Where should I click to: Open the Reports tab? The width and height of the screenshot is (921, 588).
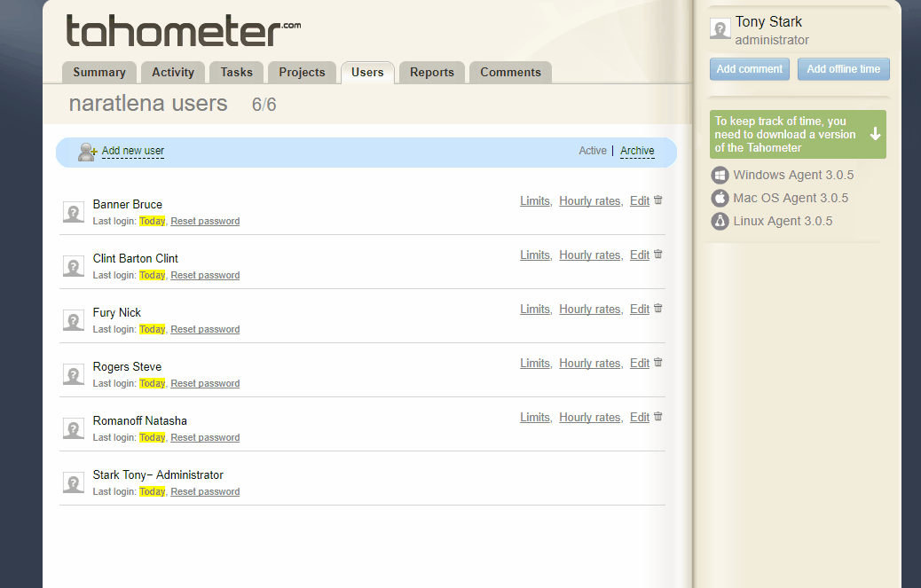(x=432, y=72)
